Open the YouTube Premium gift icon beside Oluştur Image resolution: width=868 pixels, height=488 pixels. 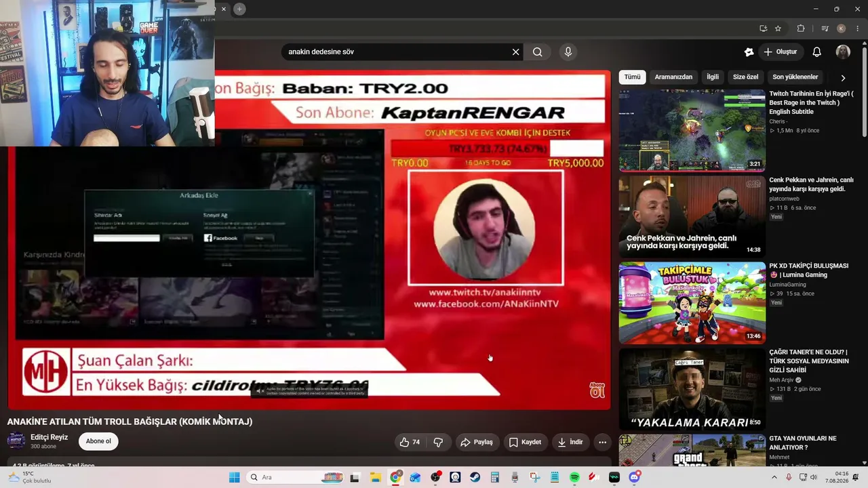[749, 52]
